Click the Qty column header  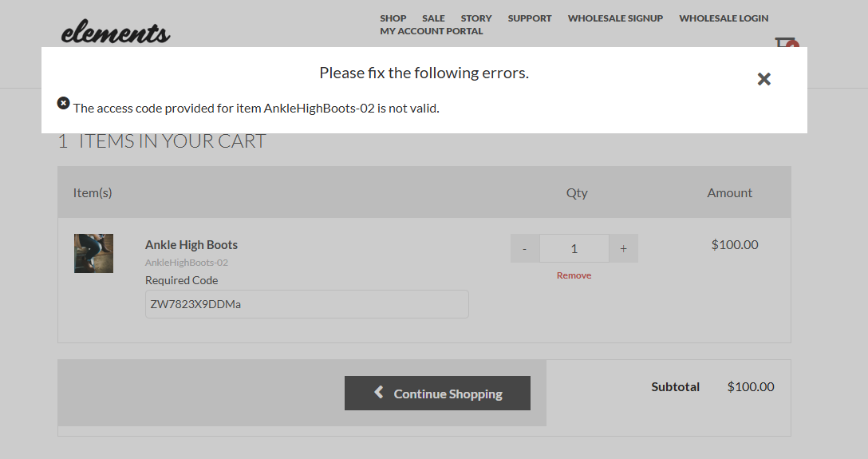click(577, 192)
